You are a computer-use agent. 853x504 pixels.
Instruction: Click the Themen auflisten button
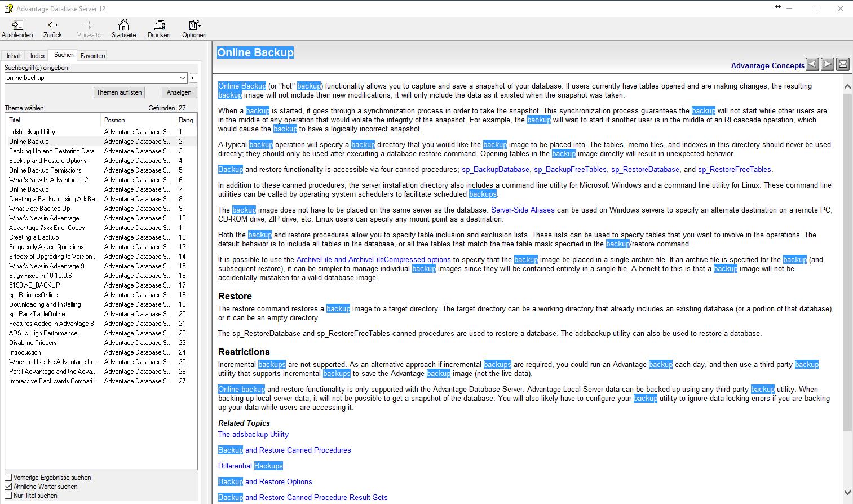119,92
